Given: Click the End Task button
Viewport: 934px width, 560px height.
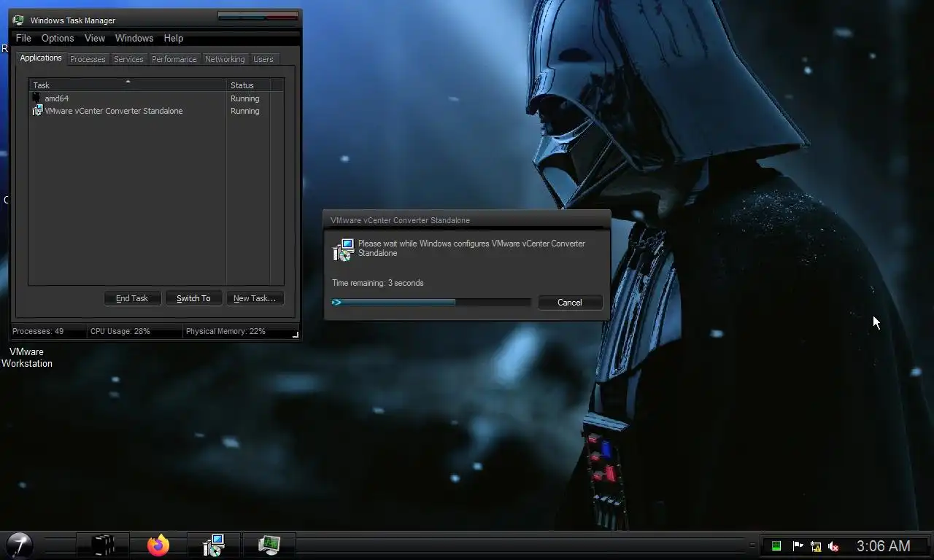Looking at the screenshot, I should [132, 298].
